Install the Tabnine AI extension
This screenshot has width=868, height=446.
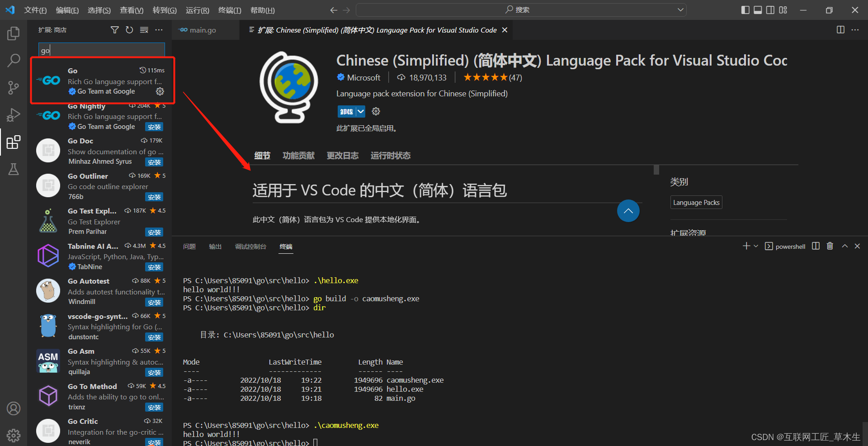154,267
